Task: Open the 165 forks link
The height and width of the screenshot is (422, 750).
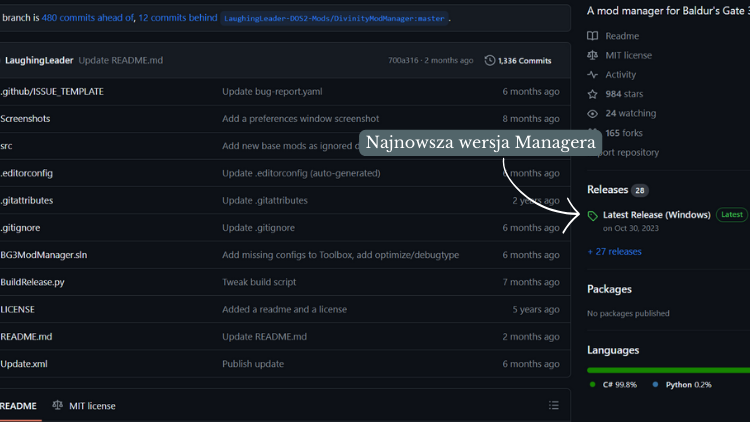Action: pyautogui.click(x=624, y=133)
